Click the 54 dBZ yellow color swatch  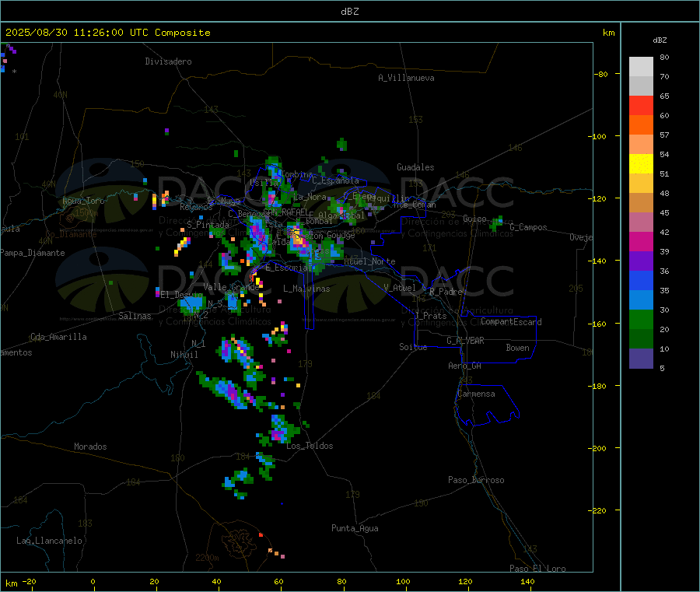click(641, 164)
